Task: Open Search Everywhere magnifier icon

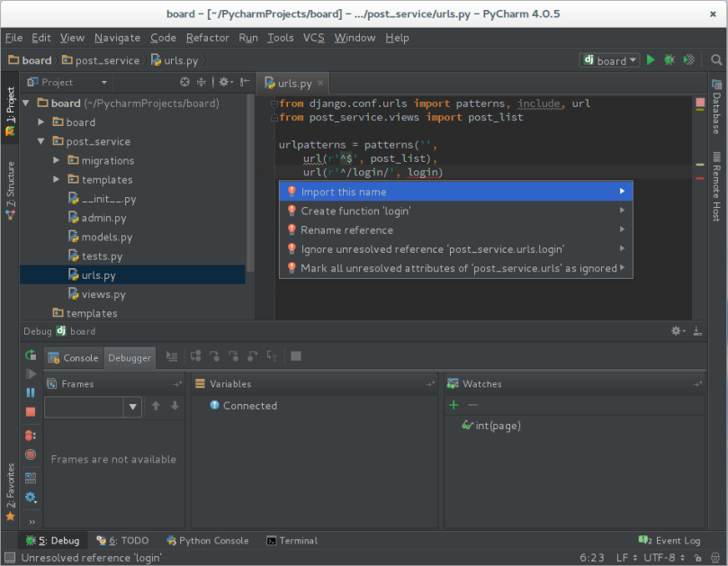Action: point(716,60)
